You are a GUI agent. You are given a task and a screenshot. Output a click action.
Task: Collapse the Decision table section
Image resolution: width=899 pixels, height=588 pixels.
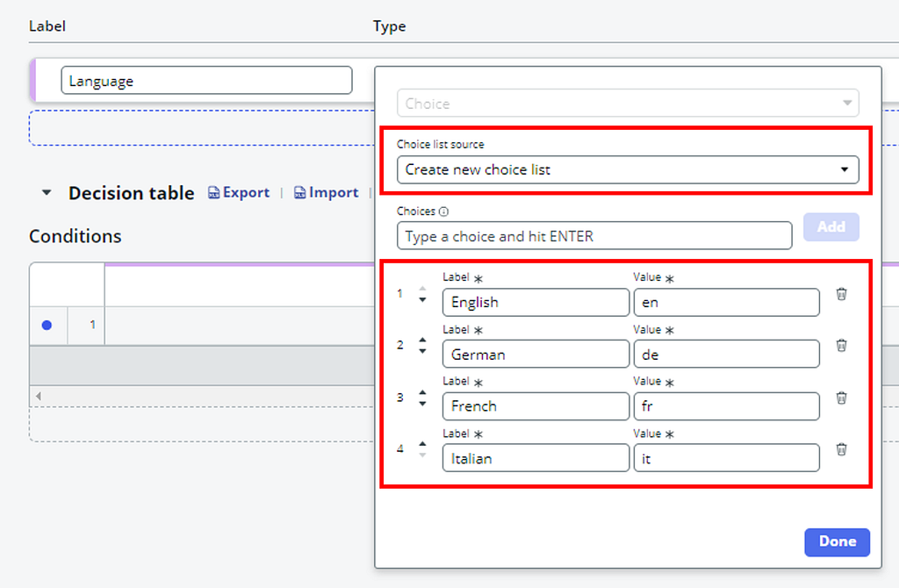[47, 193]
